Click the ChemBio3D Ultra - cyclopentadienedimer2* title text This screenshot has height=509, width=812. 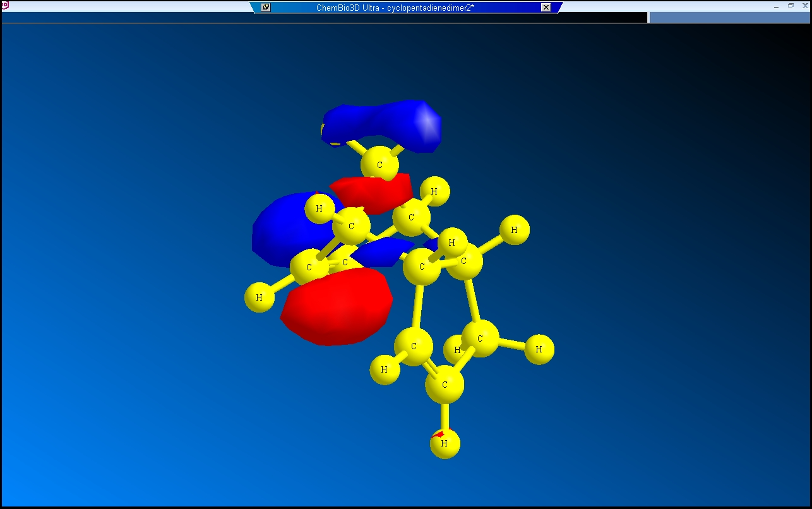coord(395,8)
